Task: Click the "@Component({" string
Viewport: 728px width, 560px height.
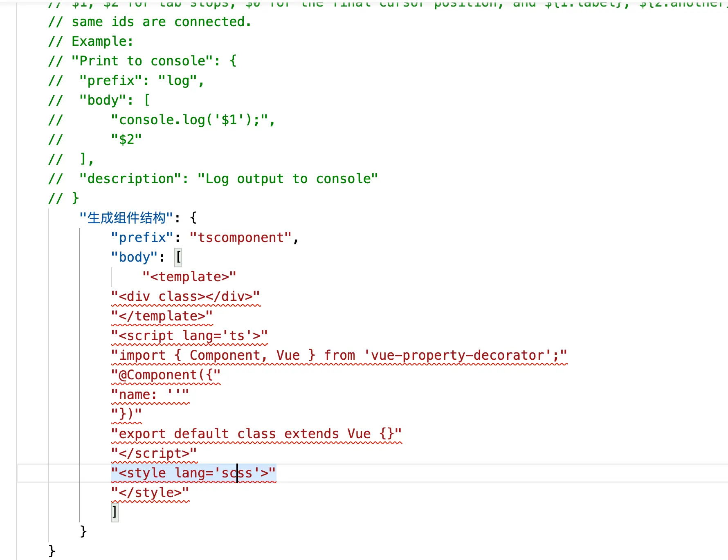Action: [x=166, y=375]
